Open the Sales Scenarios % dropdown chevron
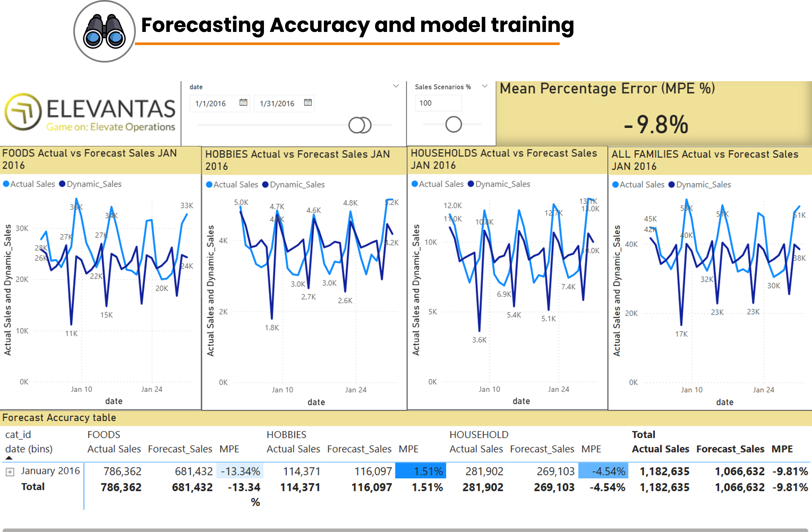812x532 pixels. pyautogui.click(x=484, y=86)
